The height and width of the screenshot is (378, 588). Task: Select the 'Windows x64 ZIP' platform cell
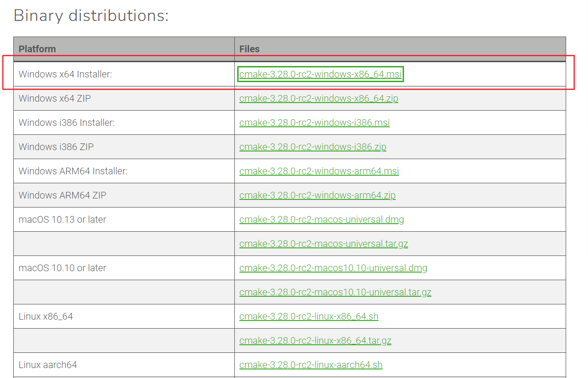tap(124, 98)
